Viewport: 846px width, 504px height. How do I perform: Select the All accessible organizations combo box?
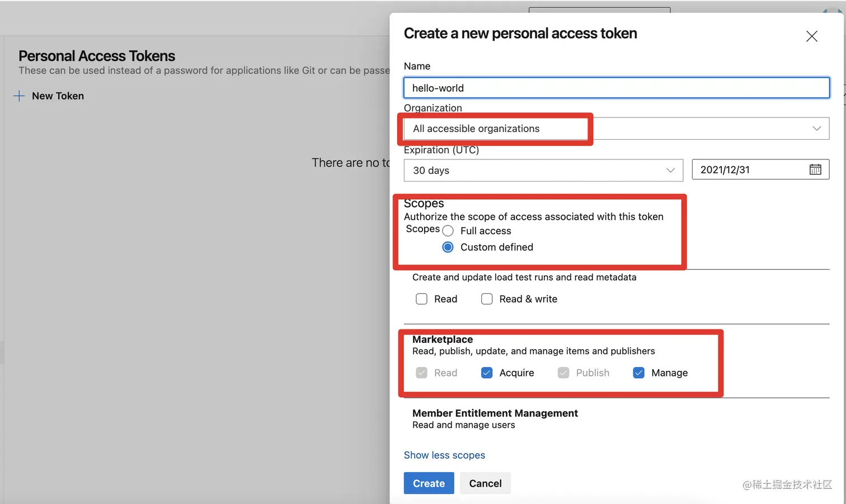coord(615,129)
